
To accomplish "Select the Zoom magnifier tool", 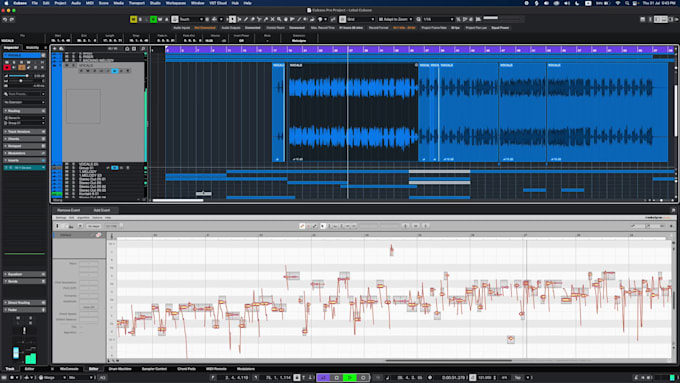I will [279, 20].
